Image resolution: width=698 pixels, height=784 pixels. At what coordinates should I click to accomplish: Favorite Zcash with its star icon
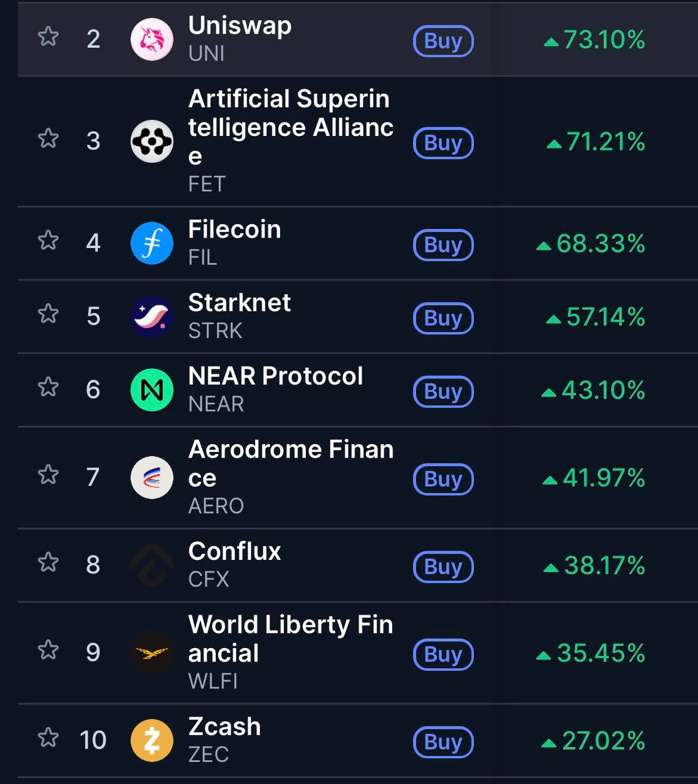(48, 737)
